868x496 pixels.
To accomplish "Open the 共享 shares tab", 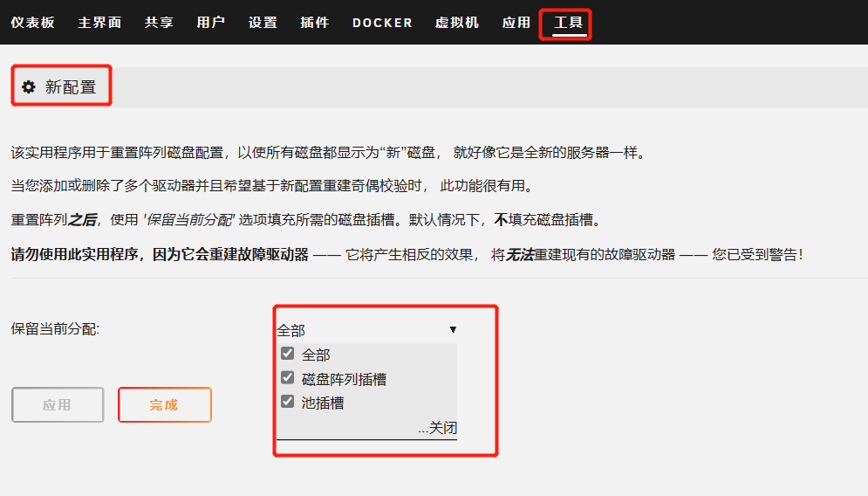I will point(159,23).
